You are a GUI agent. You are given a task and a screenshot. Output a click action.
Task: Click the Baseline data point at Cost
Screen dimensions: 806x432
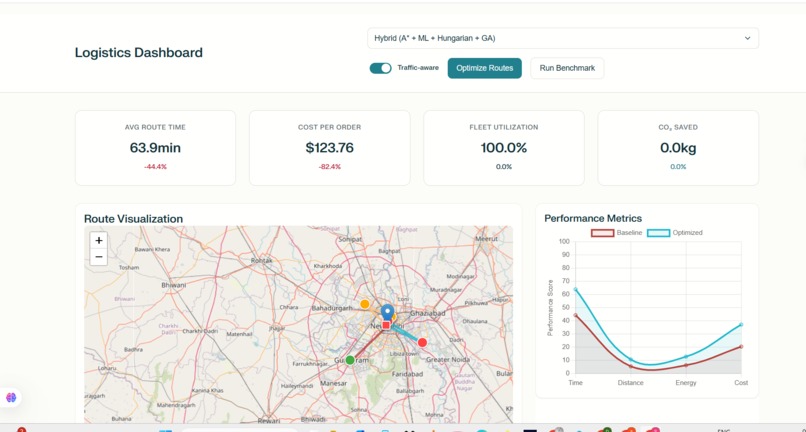741,347
